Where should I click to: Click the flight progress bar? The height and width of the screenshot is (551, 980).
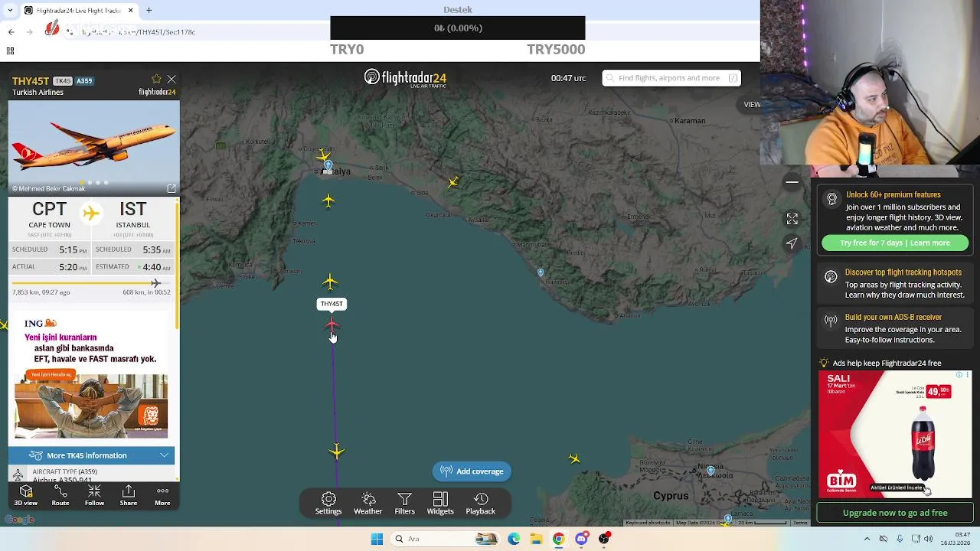click(93, 283)
